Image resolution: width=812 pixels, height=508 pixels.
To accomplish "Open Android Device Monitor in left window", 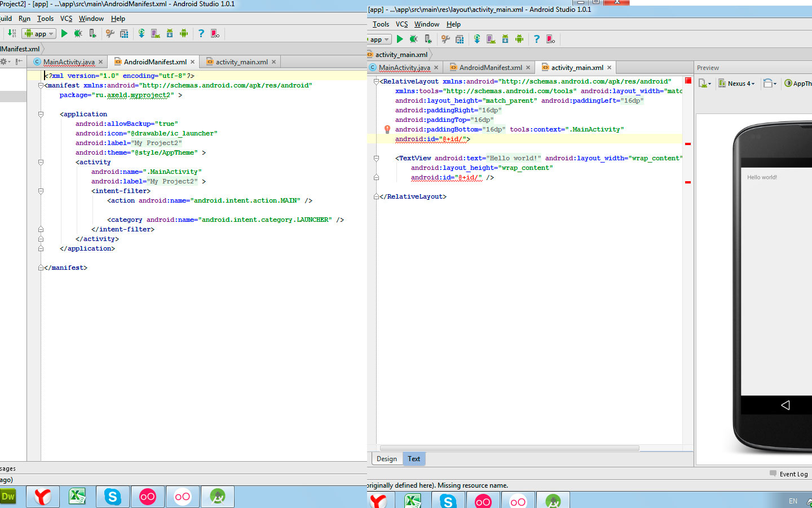I will point(184,34).
